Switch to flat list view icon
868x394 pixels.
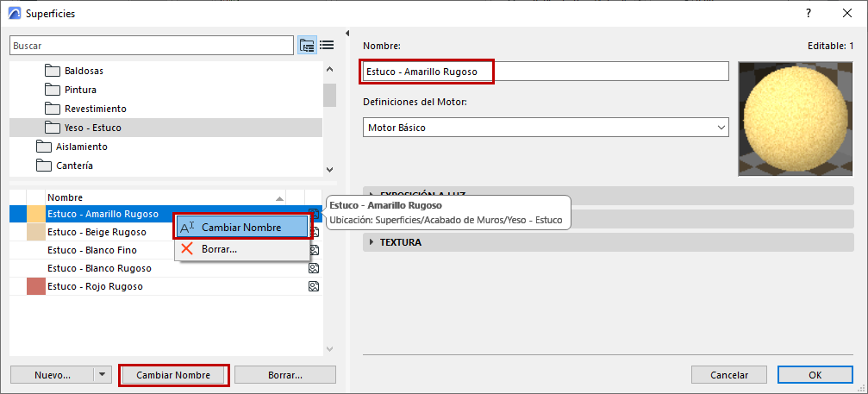tap(327, 46)
